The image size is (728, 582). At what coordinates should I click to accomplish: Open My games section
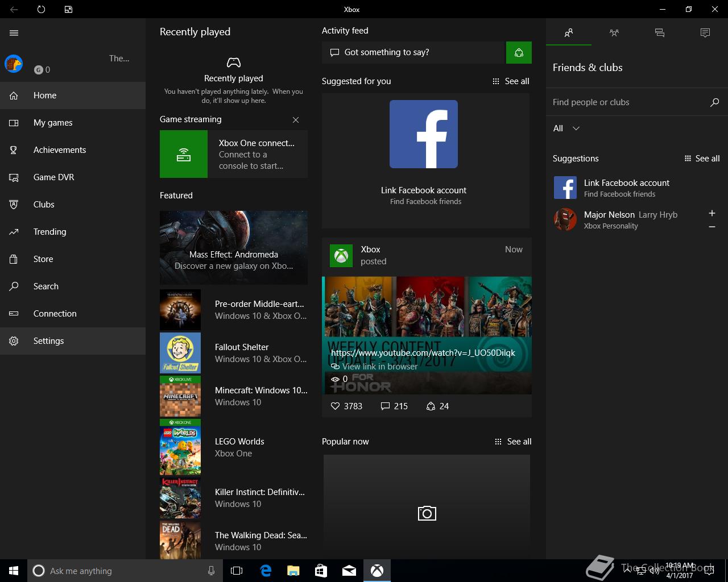coord(73,123)
